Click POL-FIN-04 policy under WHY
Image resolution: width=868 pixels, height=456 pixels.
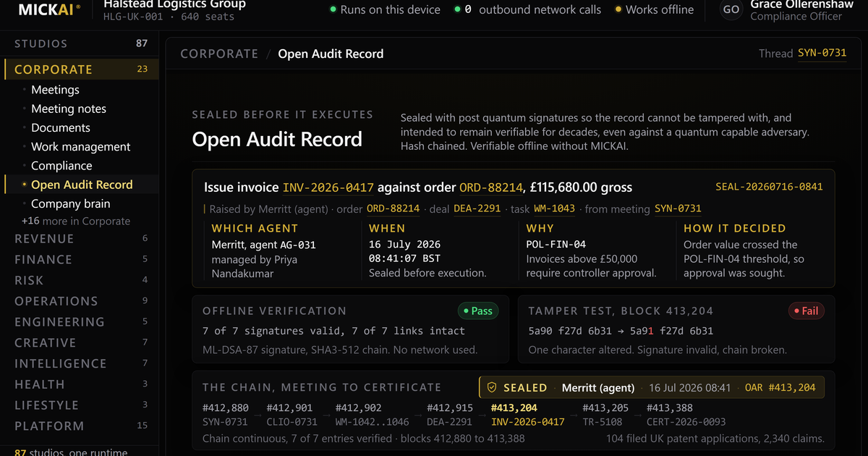(x=556, y=245)
